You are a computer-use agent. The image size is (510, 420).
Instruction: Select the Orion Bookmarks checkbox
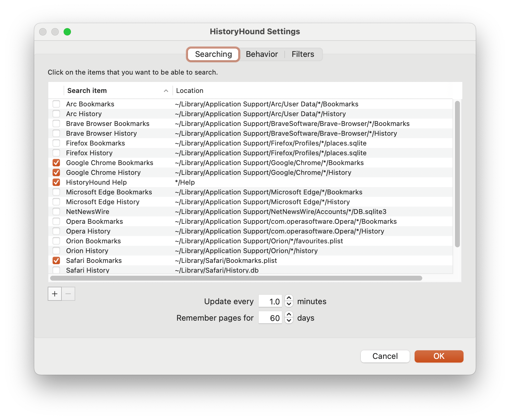coord(56,241)
